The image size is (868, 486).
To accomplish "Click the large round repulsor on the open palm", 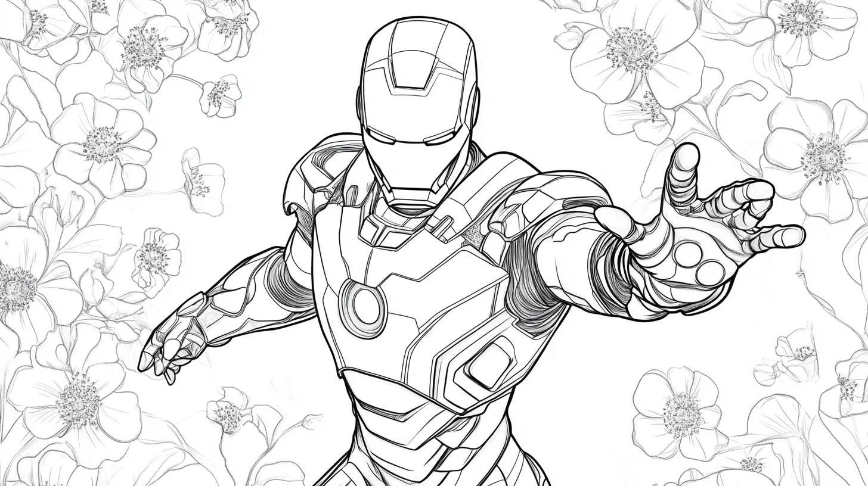I will click(688, 255).
